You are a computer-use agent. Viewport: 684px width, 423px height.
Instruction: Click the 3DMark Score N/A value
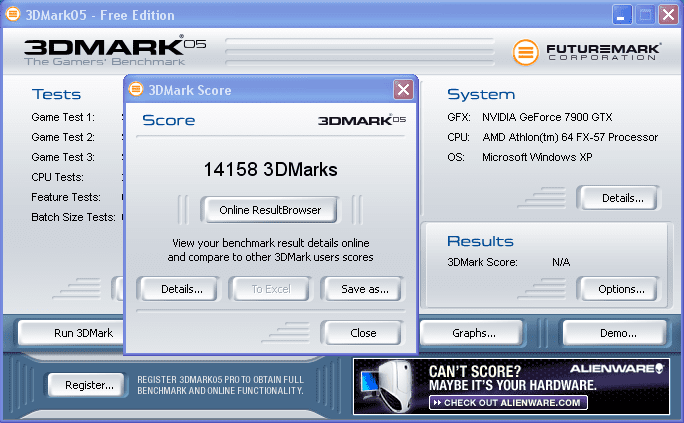click(x=561, y=262)
